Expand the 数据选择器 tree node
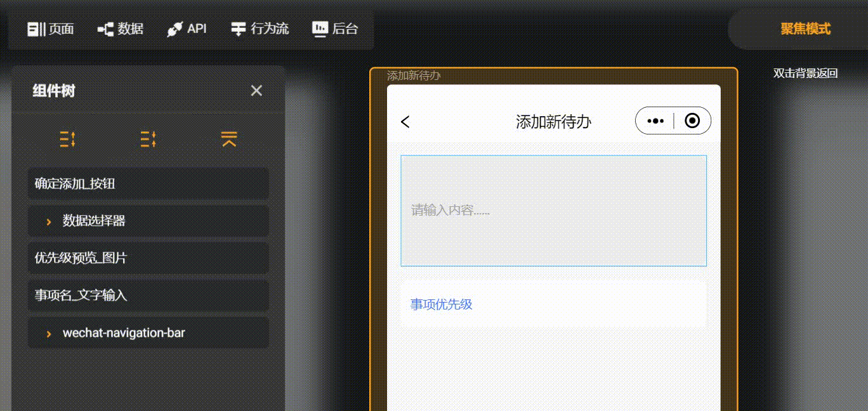Image resolution: width=868 pixels, height=411 pixels. coord(49,221)
